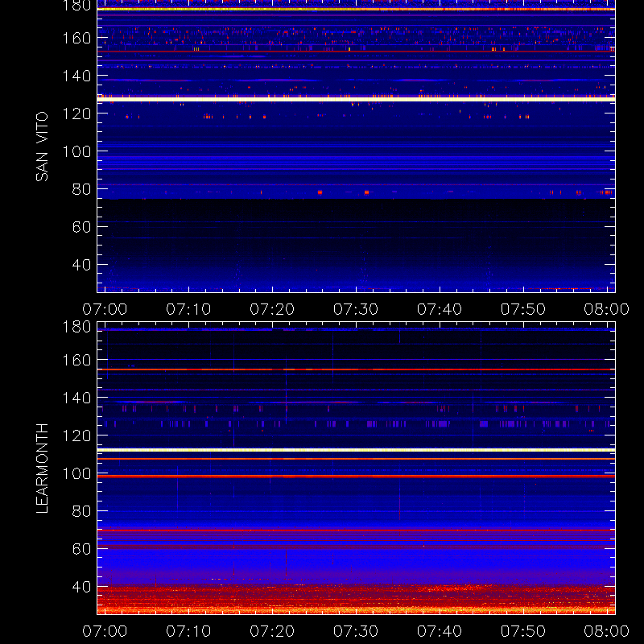
Task: Click 07:30 time label under San Vito plot
Action: click(356, 309)
